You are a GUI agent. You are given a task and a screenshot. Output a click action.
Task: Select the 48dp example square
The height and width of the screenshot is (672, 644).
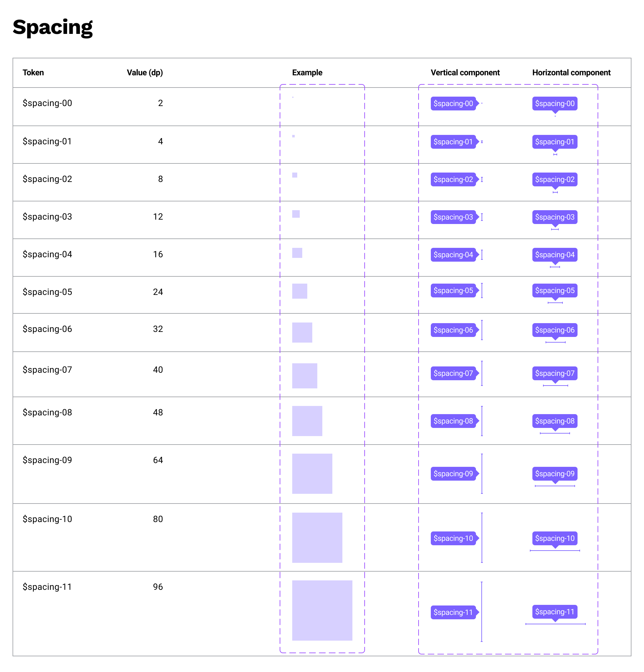[x=307, y=421]
